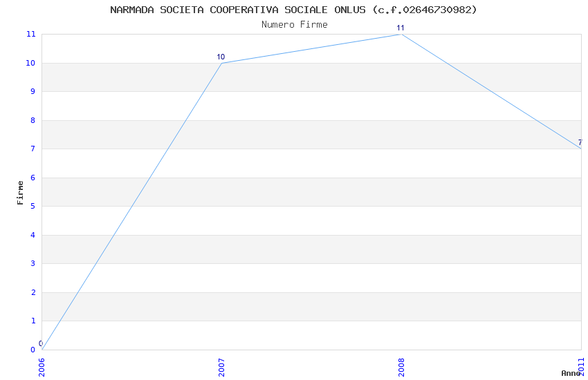Click the data point label 7 at 2011

[580, 142]
